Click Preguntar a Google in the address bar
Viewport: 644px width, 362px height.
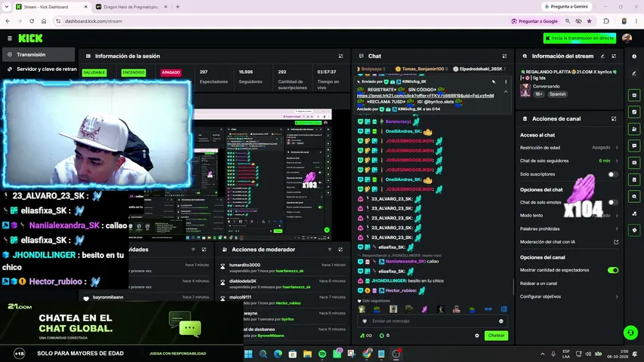(535, 21)
